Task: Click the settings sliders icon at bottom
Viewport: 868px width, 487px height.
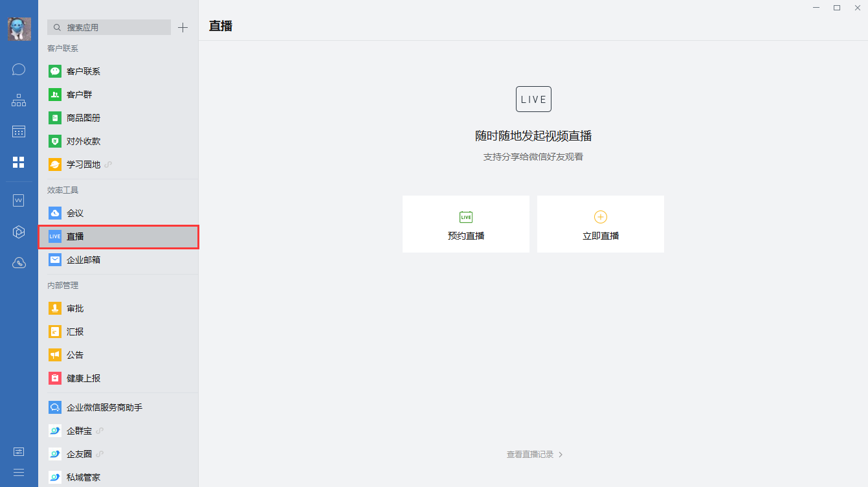Action: click(19, 451)
